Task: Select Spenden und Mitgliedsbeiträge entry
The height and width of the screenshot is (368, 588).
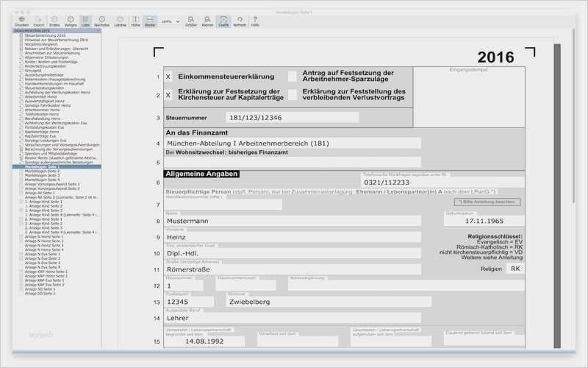Action: [x=51, y=154]
